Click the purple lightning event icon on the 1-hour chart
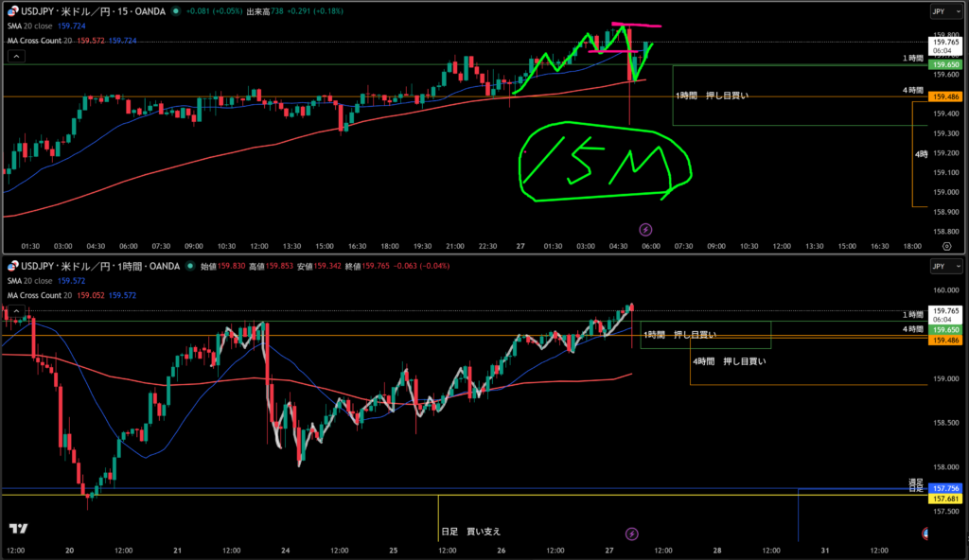969x560 pixels. [633, 534]
